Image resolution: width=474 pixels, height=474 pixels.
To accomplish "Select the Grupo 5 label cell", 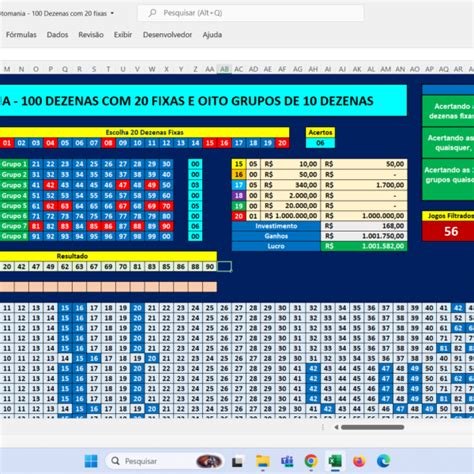I will (14, 206).
